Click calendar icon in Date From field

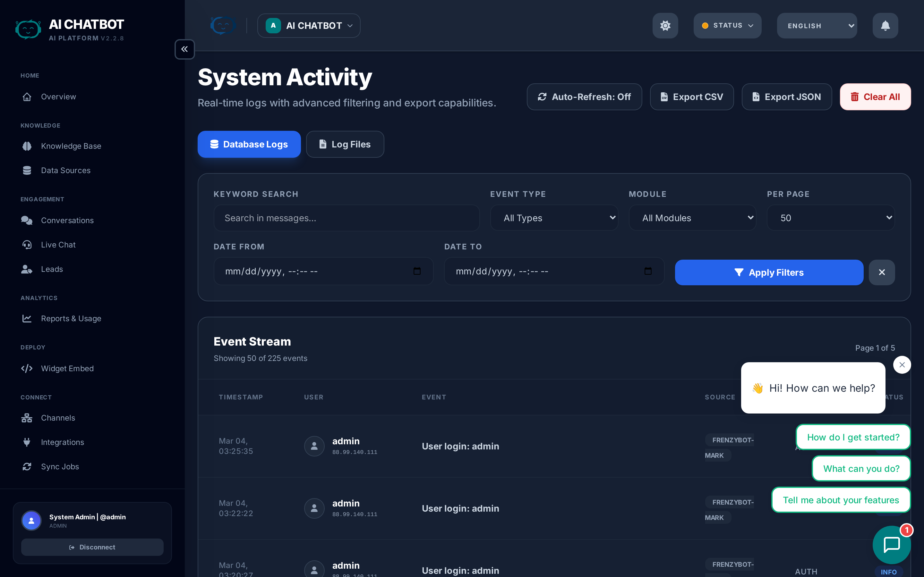click(x=417, y=271)
